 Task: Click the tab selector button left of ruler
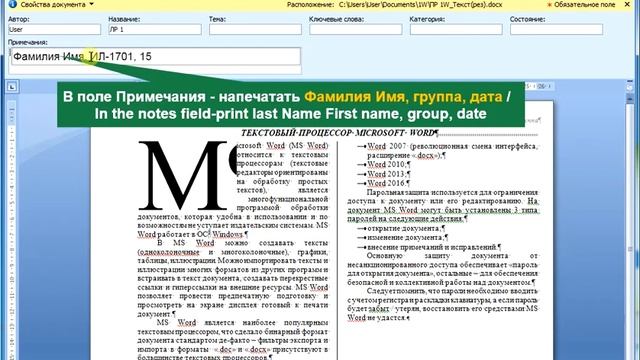click(12, 87)
